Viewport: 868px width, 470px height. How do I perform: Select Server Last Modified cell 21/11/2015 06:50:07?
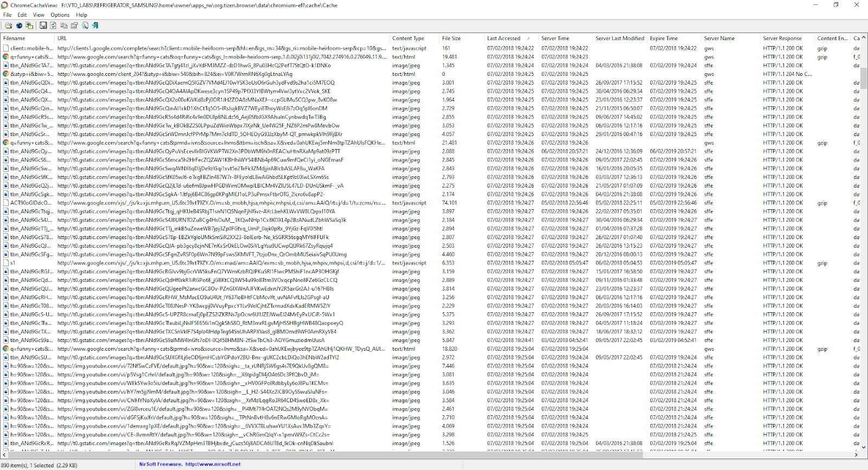619,108
